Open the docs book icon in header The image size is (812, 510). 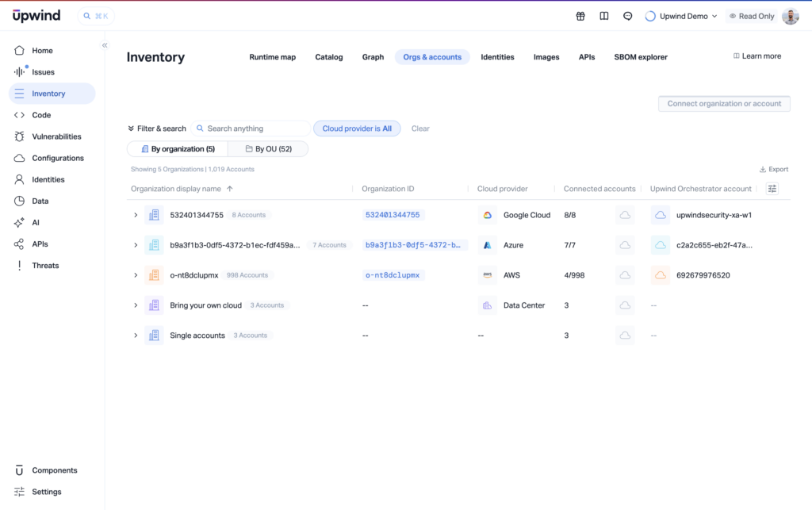pos(604,16)
